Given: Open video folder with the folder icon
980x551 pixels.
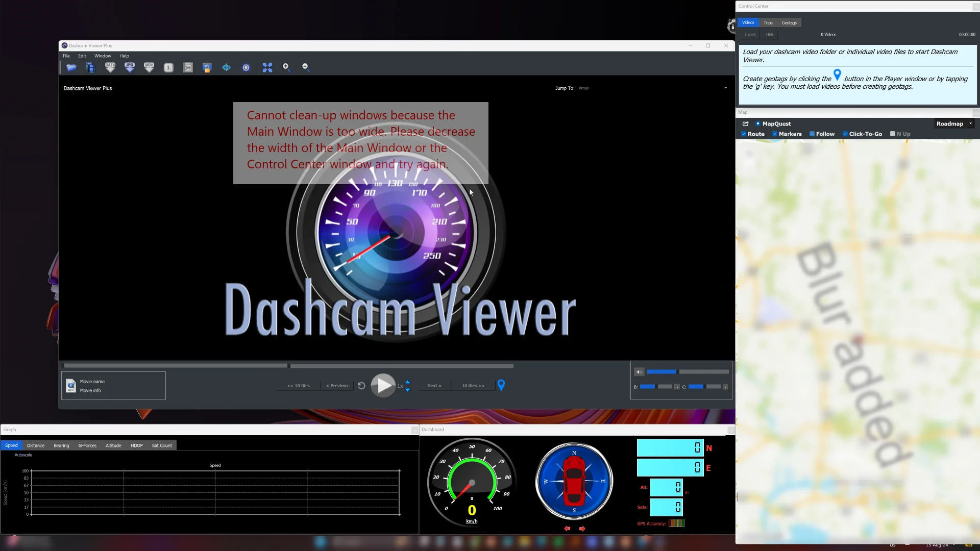Looking at the screenshot, I should 71,67.
